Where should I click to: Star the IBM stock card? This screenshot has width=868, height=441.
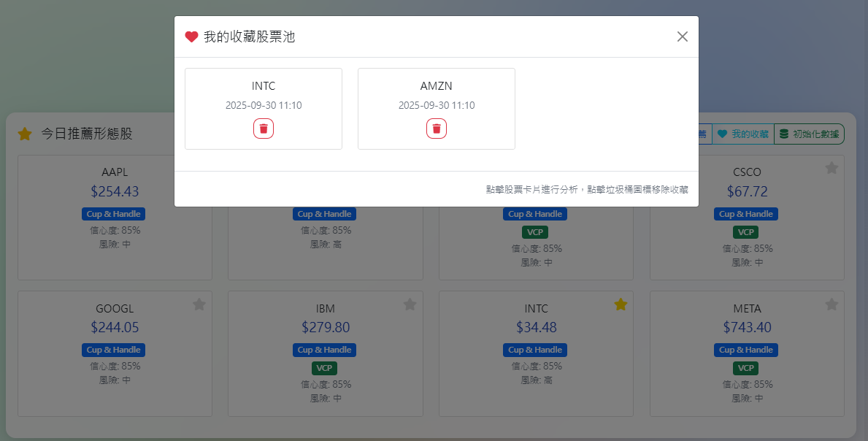coord(410,304)
